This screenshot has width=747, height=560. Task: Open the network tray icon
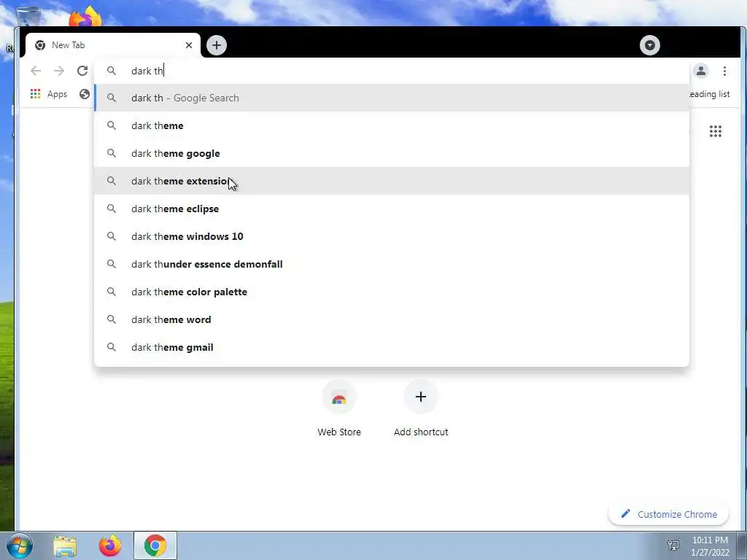point(673,545)
